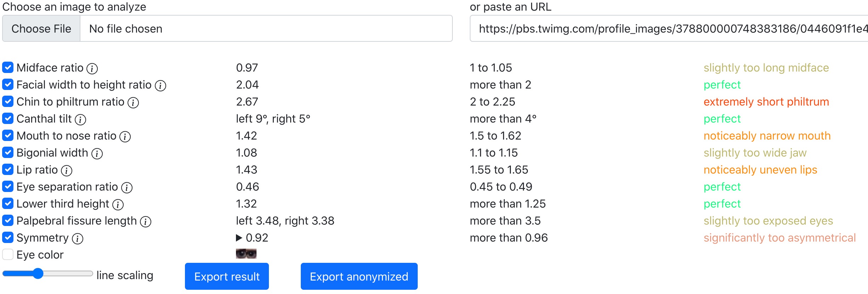Click Symmetry info icon
The image size is (868, 294).
coord(78,238)
